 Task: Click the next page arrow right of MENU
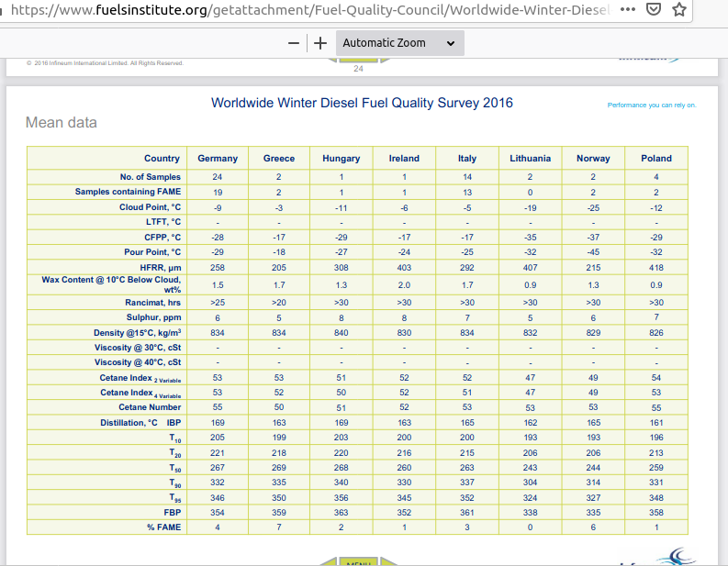[x=389, y=560]
